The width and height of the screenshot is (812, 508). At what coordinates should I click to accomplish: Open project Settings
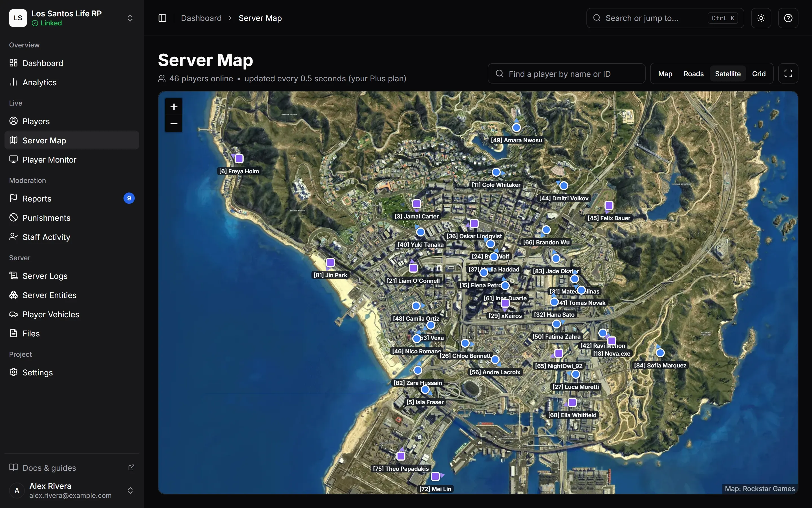click(72, 372)
